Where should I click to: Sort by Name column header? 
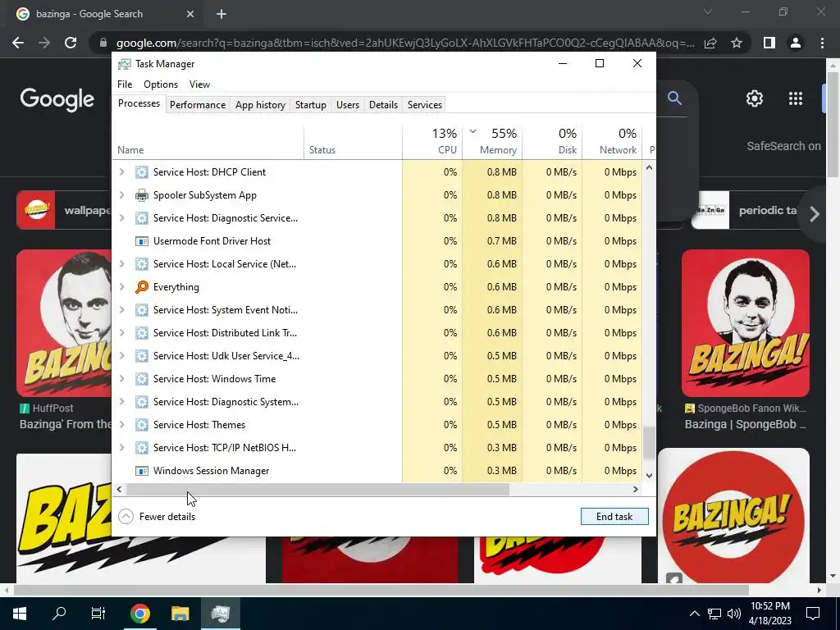208,142
